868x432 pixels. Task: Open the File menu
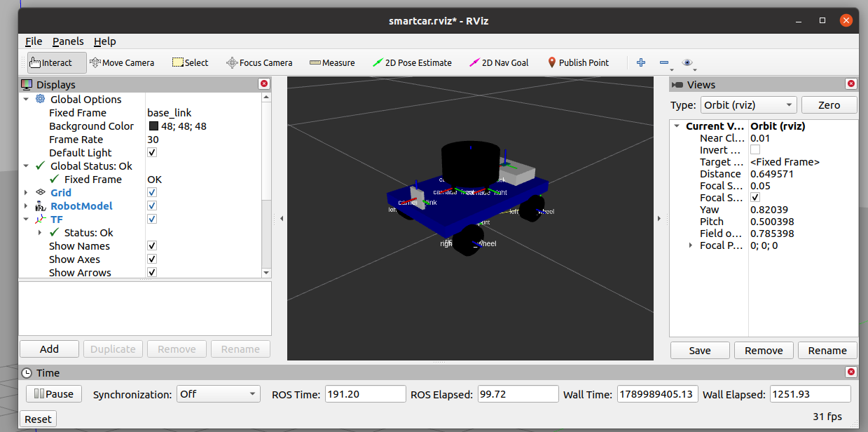coord(34,41)
